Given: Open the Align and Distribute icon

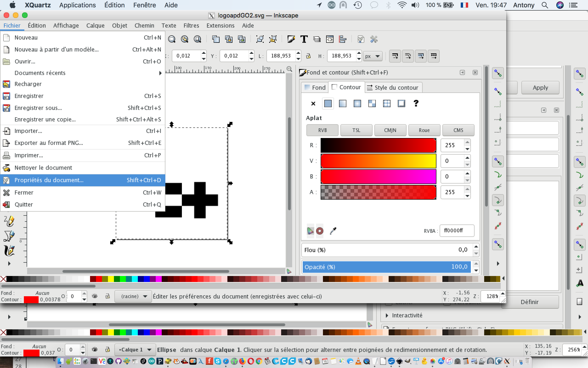Looking at the screenshot, I should [x=343, y=39].
